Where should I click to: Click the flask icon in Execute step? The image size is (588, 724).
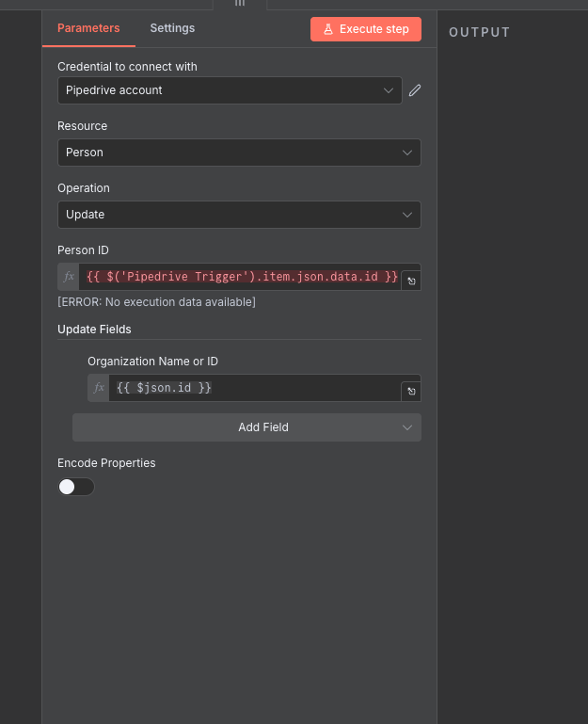tap(328, 29)
